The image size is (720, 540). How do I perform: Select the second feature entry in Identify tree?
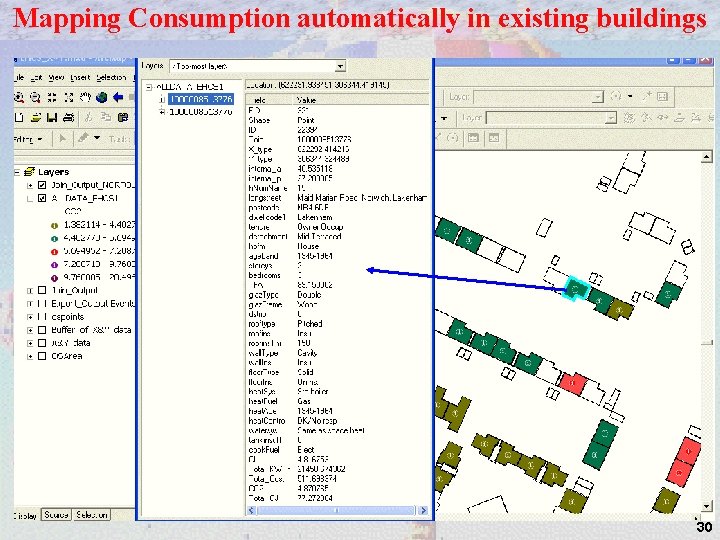(201, 112)
